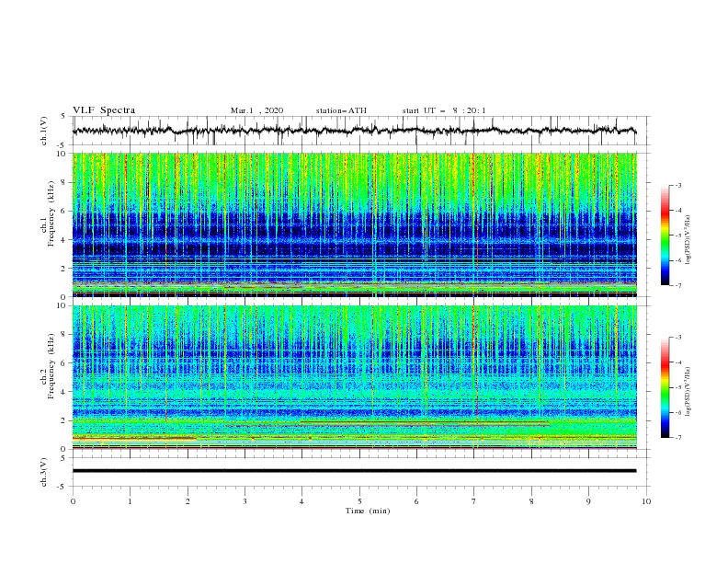The width and height of the screenshot is (728, 563).
Task: Click the 'start UT = 8 :20: 1' text
Action: tap(444, 110)
